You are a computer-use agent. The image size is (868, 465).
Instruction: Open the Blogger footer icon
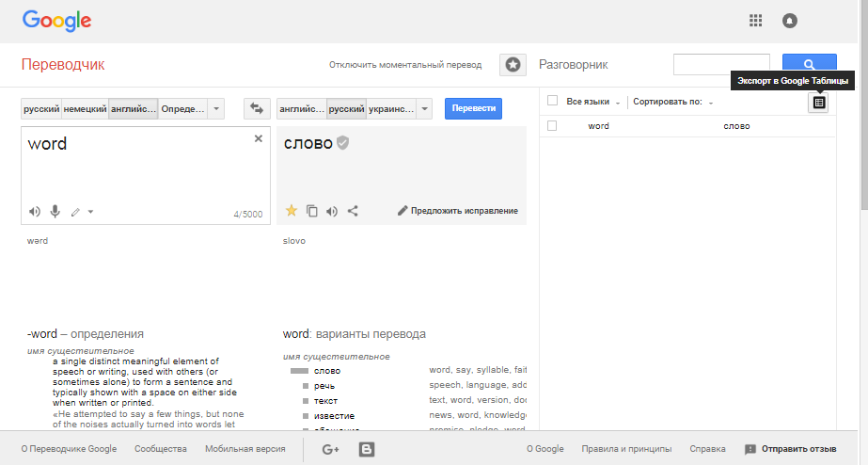pos(367,450)
